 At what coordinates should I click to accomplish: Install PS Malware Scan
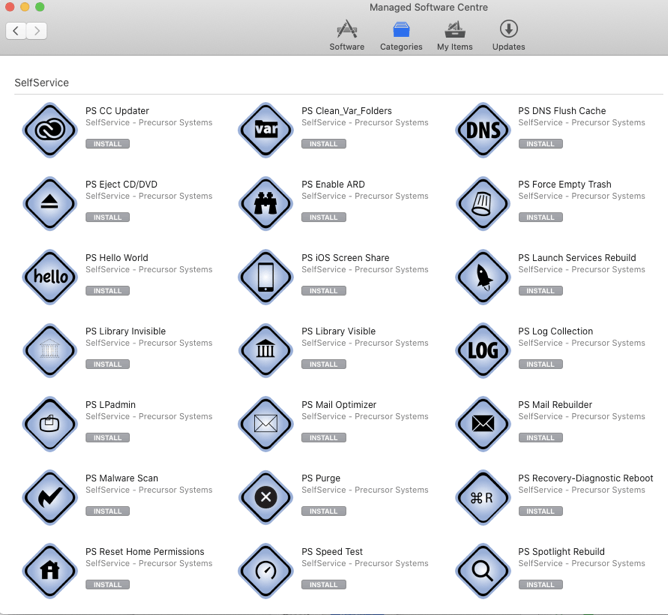click(107, 511)
